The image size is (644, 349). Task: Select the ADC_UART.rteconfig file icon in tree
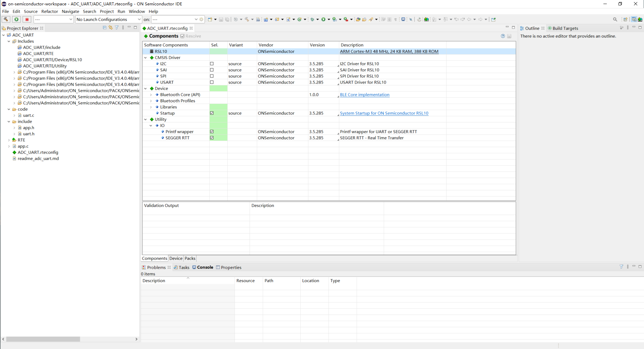coord(14,152)
